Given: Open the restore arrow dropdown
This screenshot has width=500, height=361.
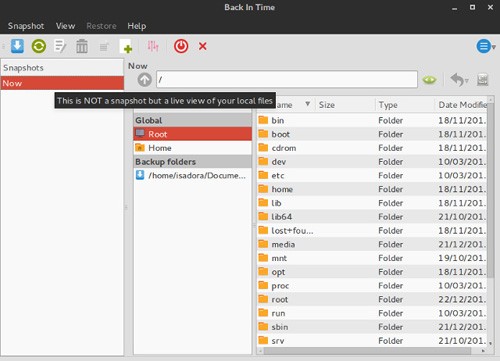Looking at the screenshot, I should (x=459, y=80).
